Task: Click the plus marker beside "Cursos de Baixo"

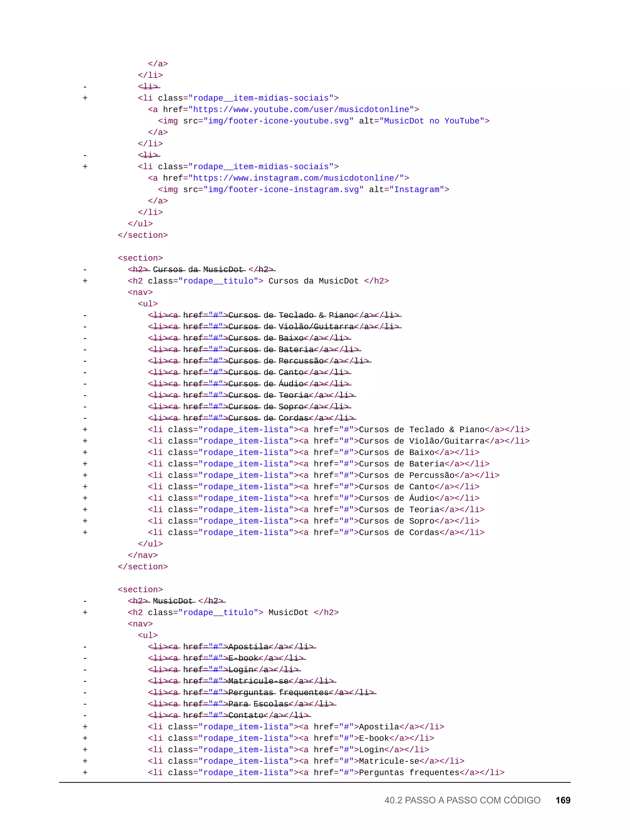Action: pyautogui.click(x=85, y=452)
